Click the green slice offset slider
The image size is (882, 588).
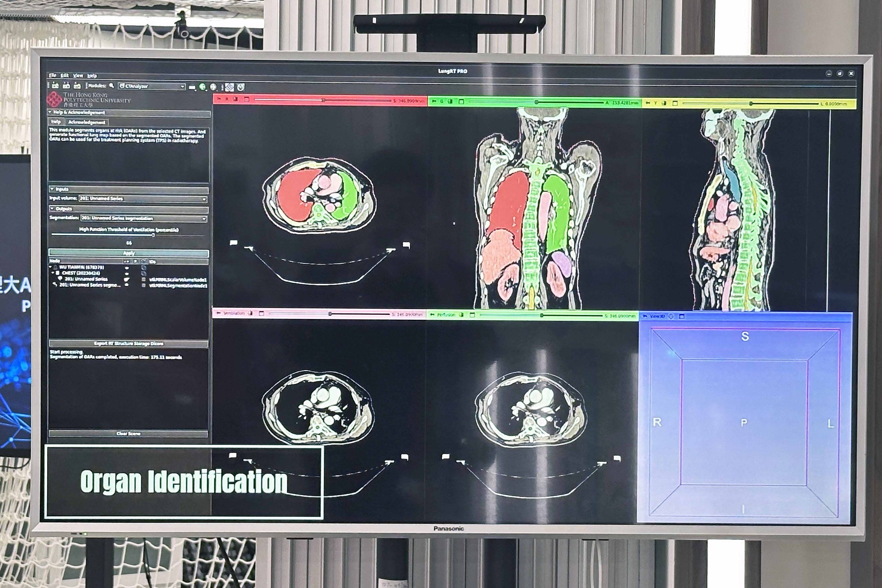pos(536,102)
